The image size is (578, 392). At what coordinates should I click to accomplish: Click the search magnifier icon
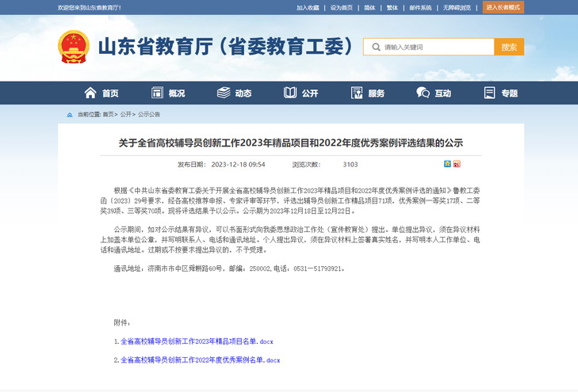[376, 47]
